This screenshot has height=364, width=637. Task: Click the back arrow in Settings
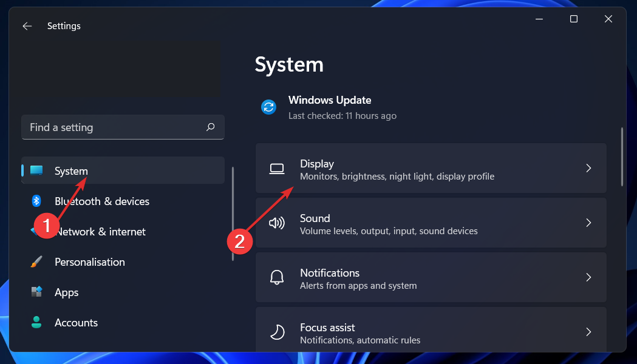27,26
